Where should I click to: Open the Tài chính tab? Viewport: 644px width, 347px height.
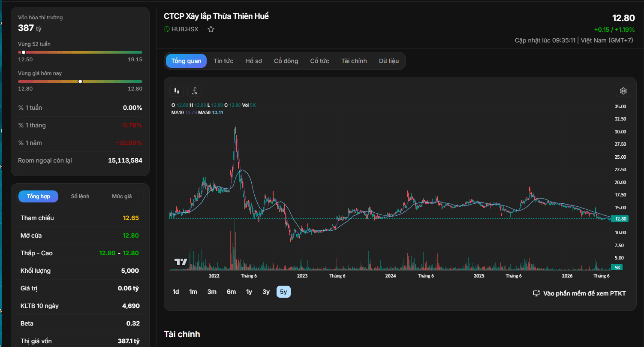(x=354, y=61)
